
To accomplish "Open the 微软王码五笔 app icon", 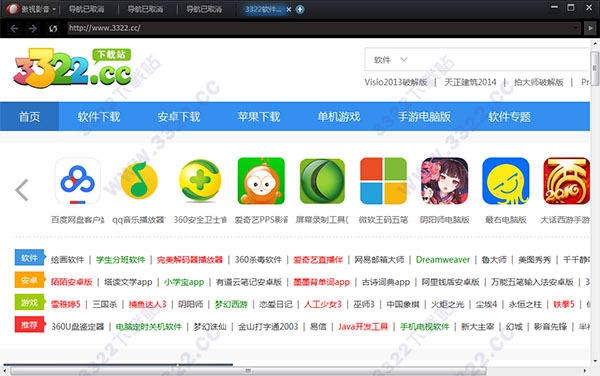I will pos(383,181).
